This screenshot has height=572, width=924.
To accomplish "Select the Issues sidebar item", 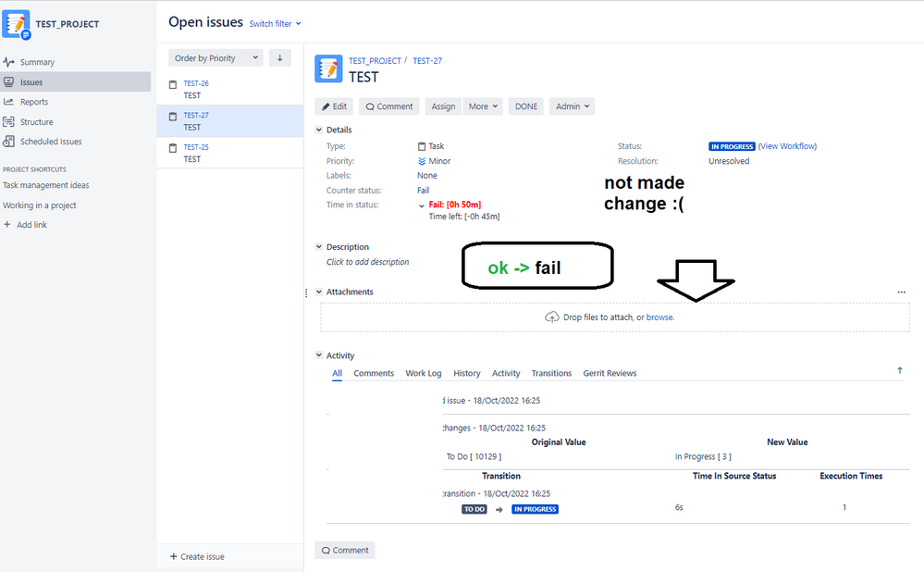I will pos(76,82).
